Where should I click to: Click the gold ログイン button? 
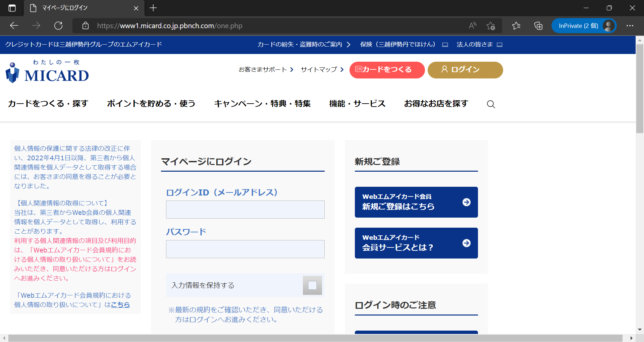pos(465,70)
